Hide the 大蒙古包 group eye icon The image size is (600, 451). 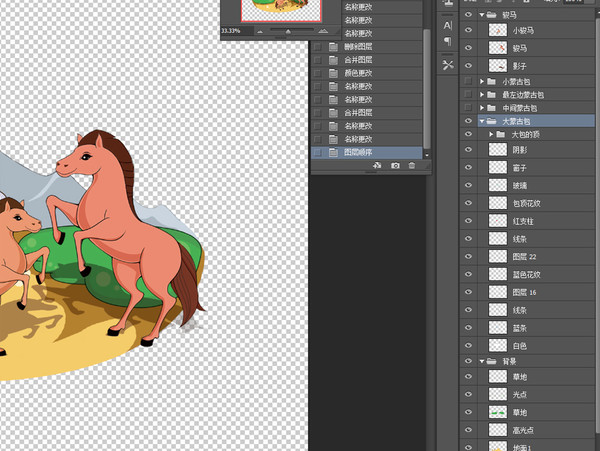(468, 121)
